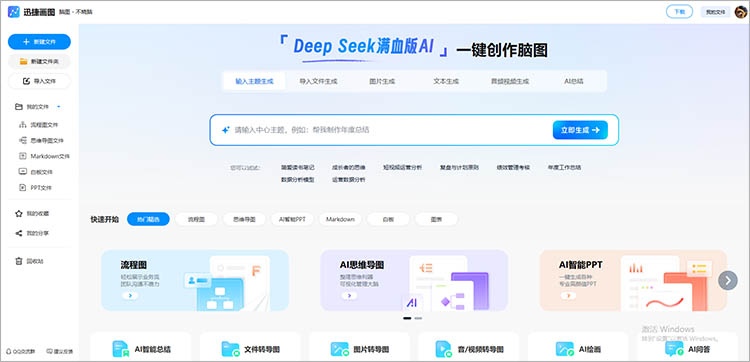Click the yellow folder icon for 新建文件夹
Viewport: 750px width, 362px height.
point(23,61)
